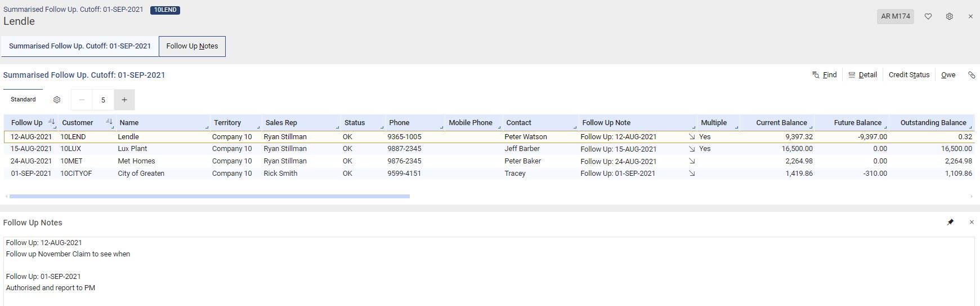The height and width of the screenshot is (306, 980).
Task: Expand the follow up note arrow for City of Greaten
Action: pos(692,174)
